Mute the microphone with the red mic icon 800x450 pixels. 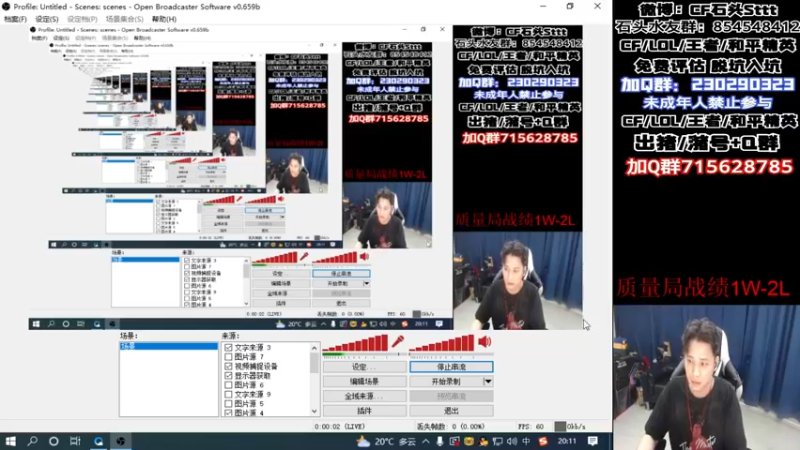(x=398, y=341)
